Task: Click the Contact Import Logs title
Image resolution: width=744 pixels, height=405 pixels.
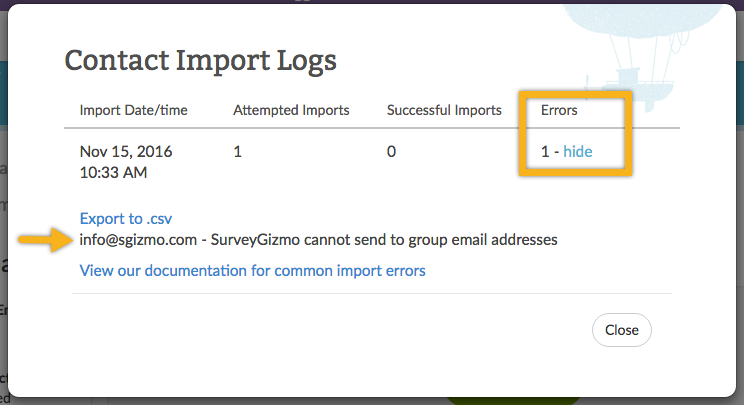Action: pyautogui.click(x=200, y=60)
